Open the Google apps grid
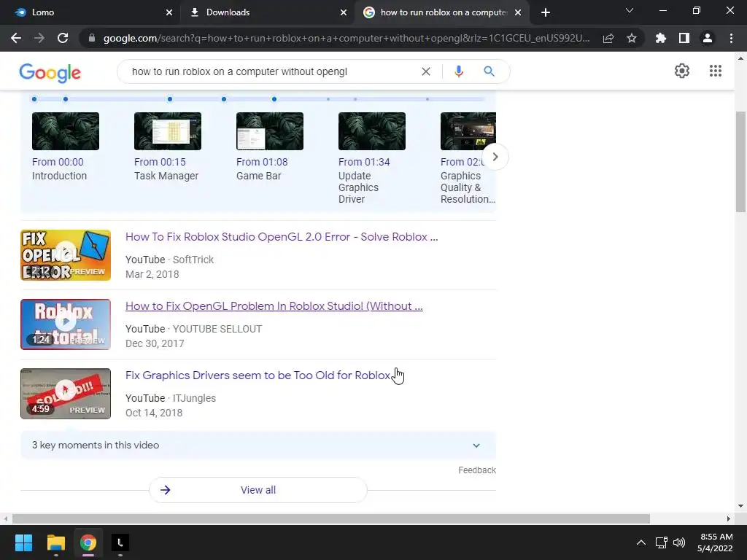 pos(715,71)
